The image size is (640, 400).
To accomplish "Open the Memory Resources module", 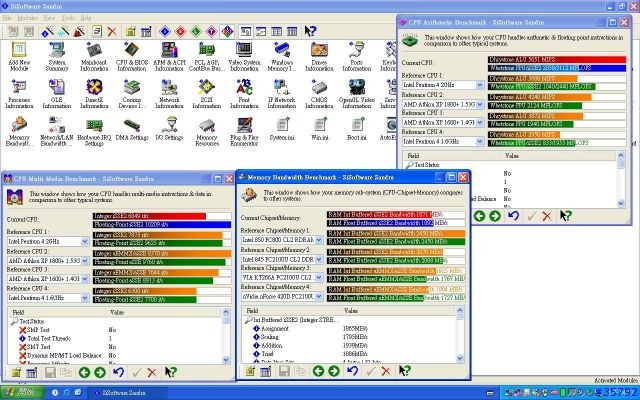I will click(207, 131).
